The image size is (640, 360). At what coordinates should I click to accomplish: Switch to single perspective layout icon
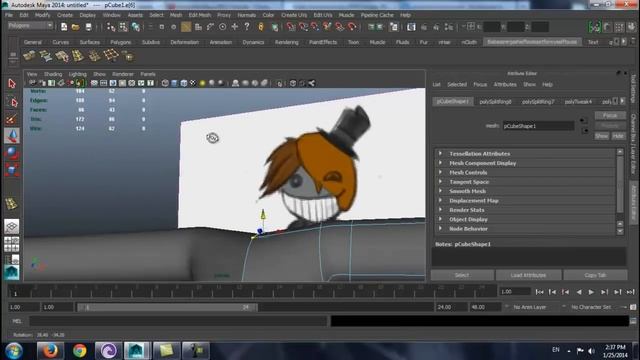coord(12,226)
